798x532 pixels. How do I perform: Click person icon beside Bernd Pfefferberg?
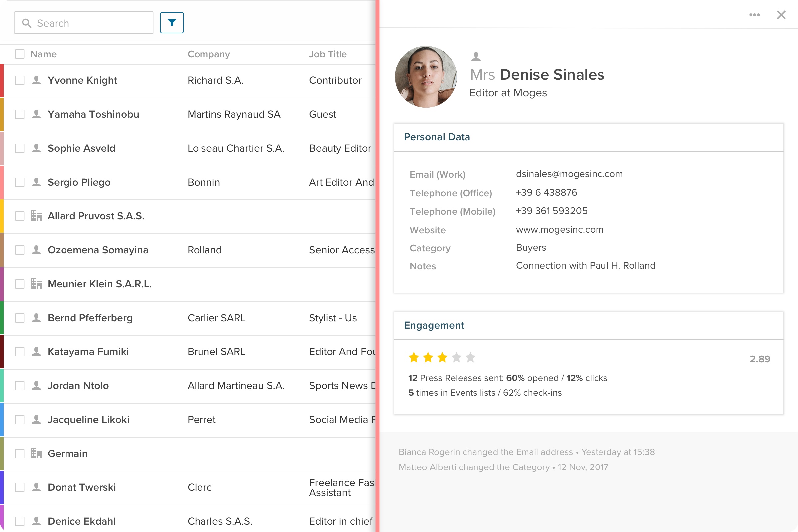36,318
